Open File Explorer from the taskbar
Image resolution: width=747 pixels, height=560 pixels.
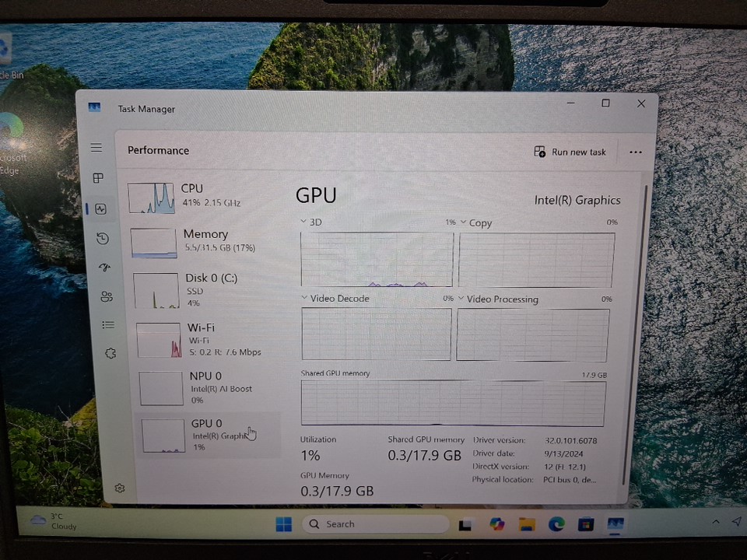click(527, 524)
